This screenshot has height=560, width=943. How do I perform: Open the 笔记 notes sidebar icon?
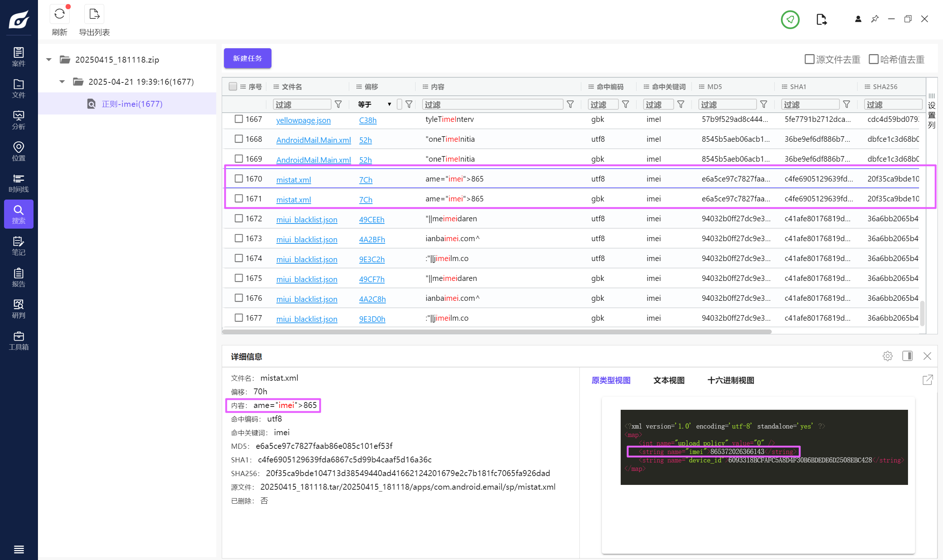click(x=18, y=246)
